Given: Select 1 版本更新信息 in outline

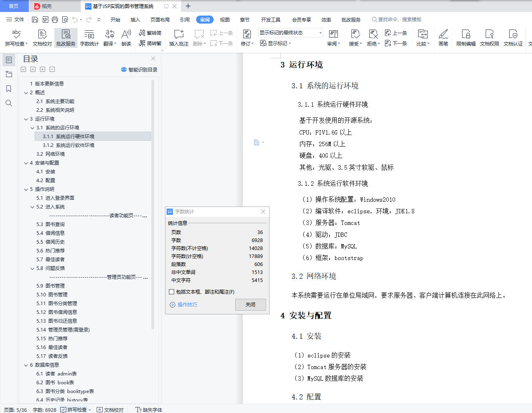Looking at the screenshot, I should coord(47,84).
